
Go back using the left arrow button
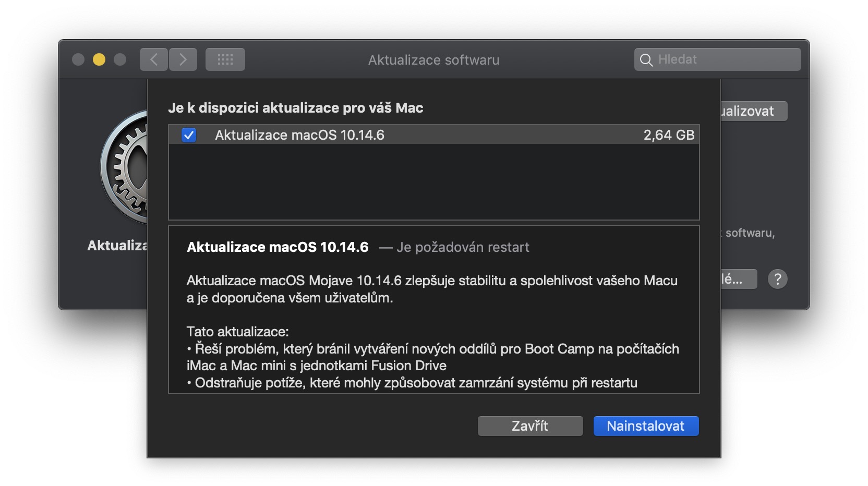click(x=154, y=59)
